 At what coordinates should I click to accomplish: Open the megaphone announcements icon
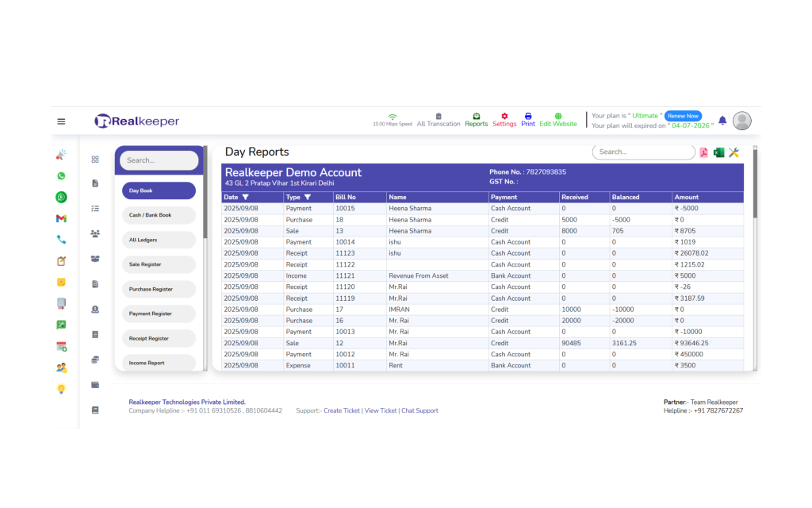(61, 155)
